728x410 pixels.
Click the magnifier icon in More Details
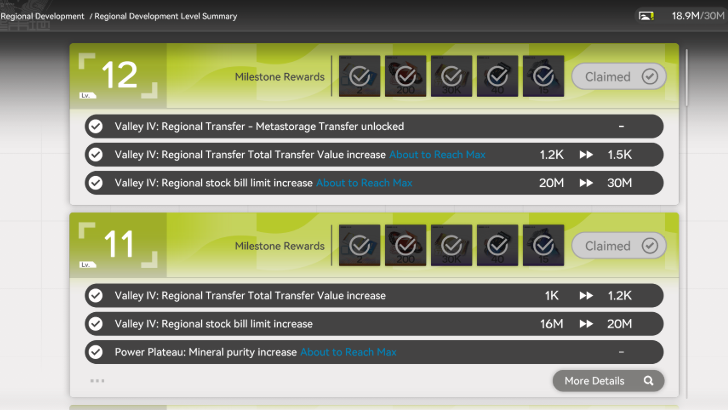tap(649, 381)
